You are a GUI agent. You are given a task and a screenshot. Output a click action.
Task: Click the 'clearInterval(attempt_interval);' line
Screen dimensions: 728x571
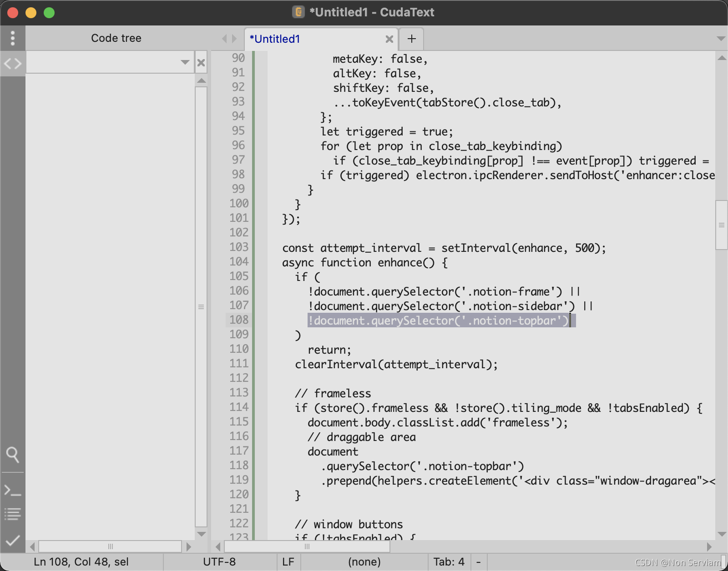396,365
